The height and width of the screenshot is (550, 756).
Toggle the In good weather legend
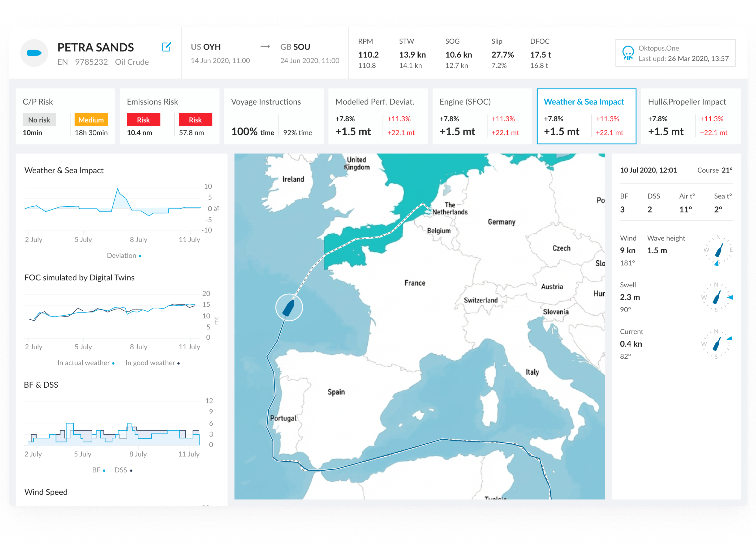click(x=152, y=363)
